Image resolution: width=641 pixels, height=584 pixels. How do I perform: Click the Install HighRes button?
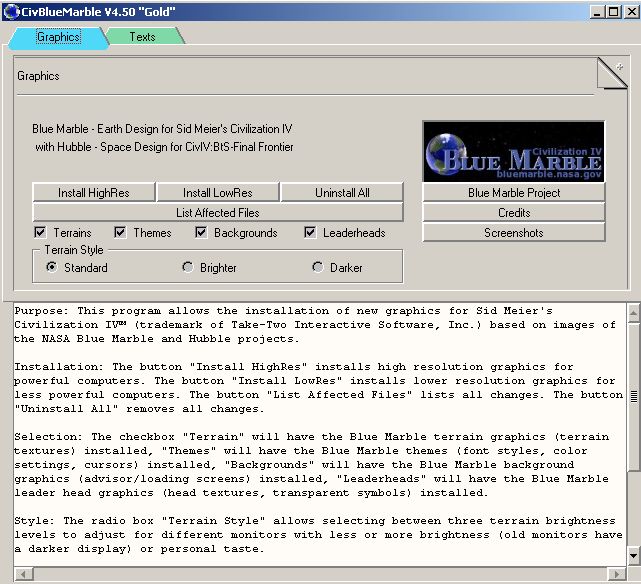point(94,192)
